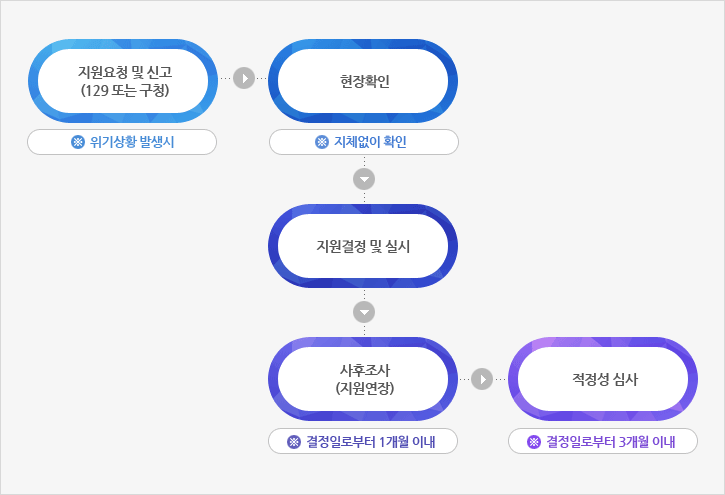Click the blue border of 현장확인 box

[x=363, y=44]
